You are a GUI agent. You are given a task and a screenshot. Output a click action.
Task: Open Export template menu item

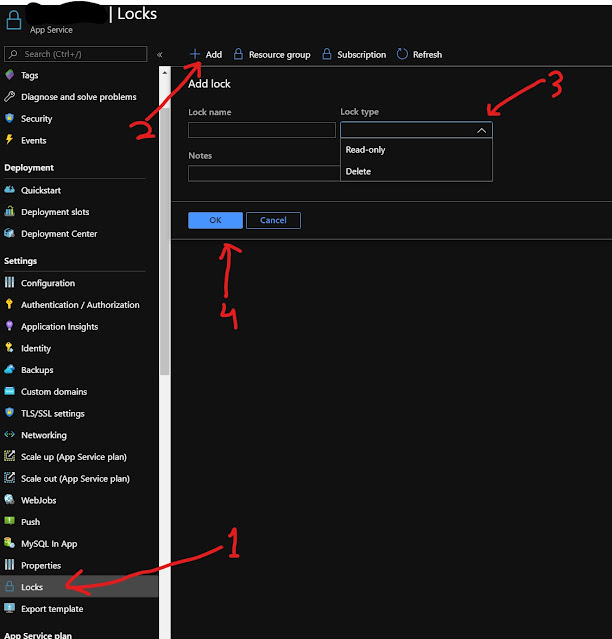coord(52,608)
